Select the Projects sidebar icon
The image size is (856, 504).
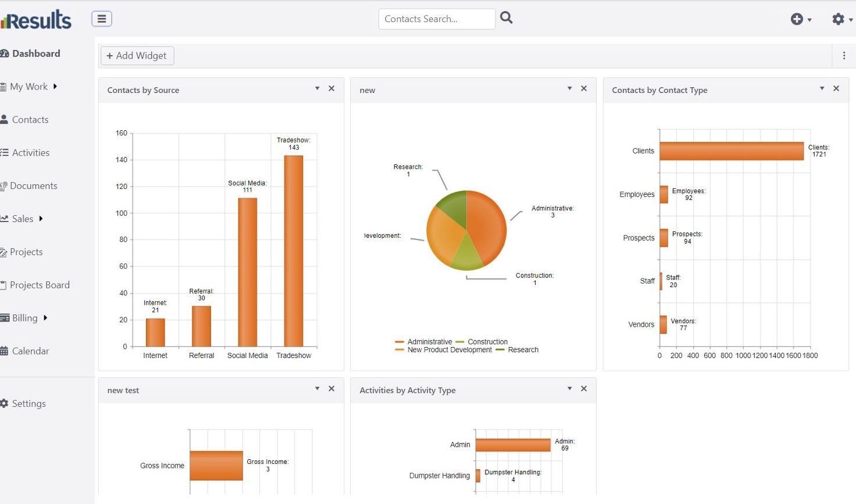(5, 252)
